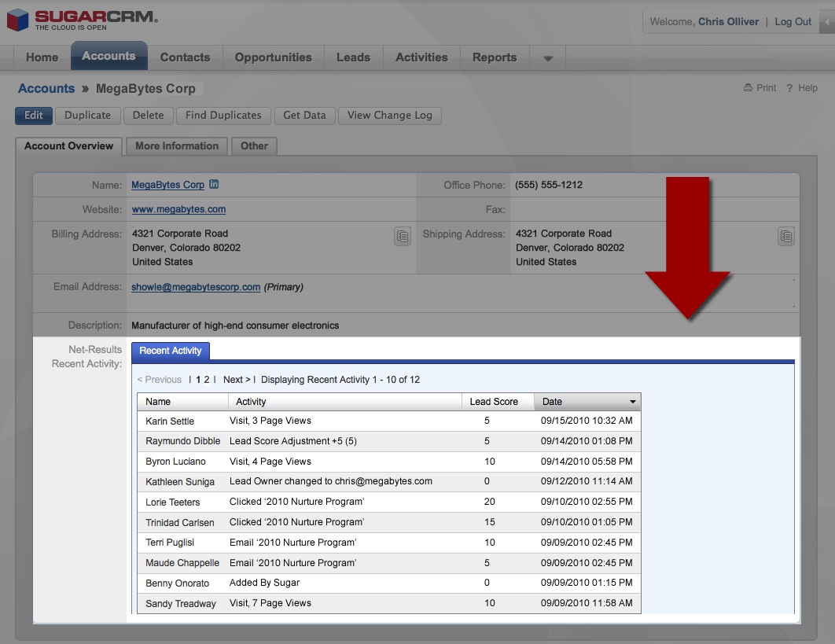This screenshot has height=644, width=835.
Task: Open the www.megabytes.com website link
Action: 178,209
